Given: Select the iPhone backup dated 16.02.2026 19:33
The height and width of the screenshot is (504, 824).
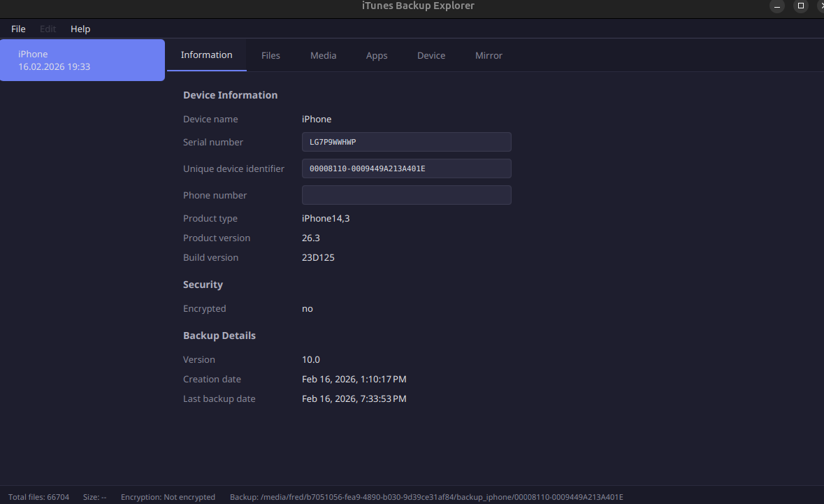Looking at the screenshot, I should [82, 60].
